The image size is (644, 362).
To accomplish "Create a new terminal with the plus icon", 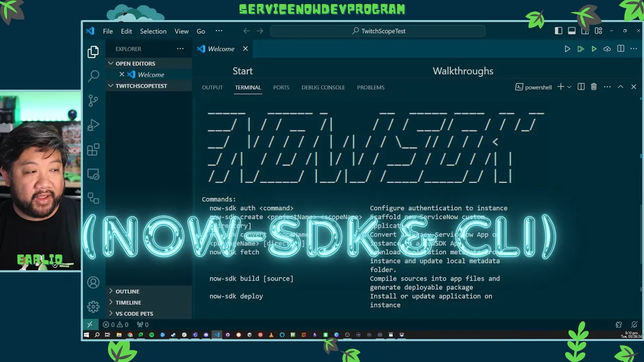I will (x=560, y=86).
